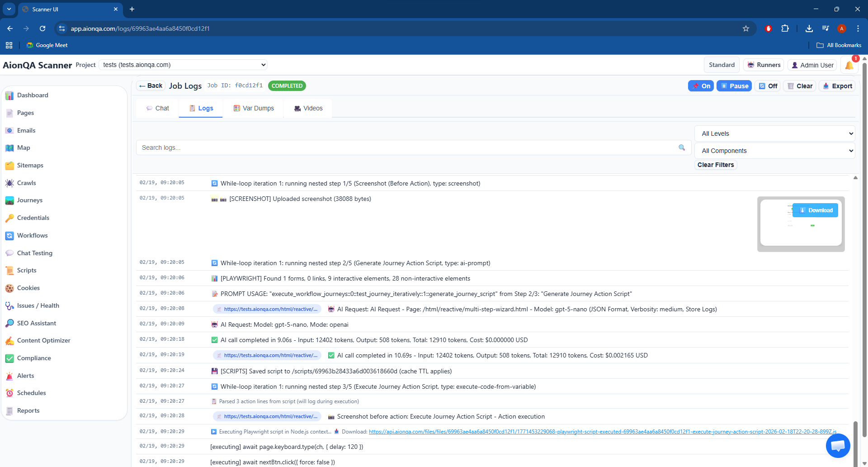Click the search magnifier icon in logs search

(682, 148)
